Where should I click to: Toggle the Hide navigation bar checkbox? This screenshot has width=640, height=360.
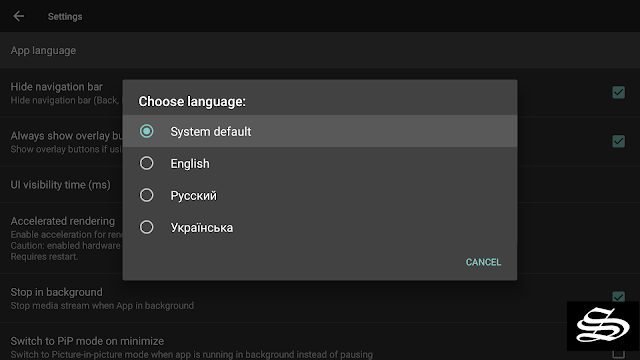[x=618, y=92]
